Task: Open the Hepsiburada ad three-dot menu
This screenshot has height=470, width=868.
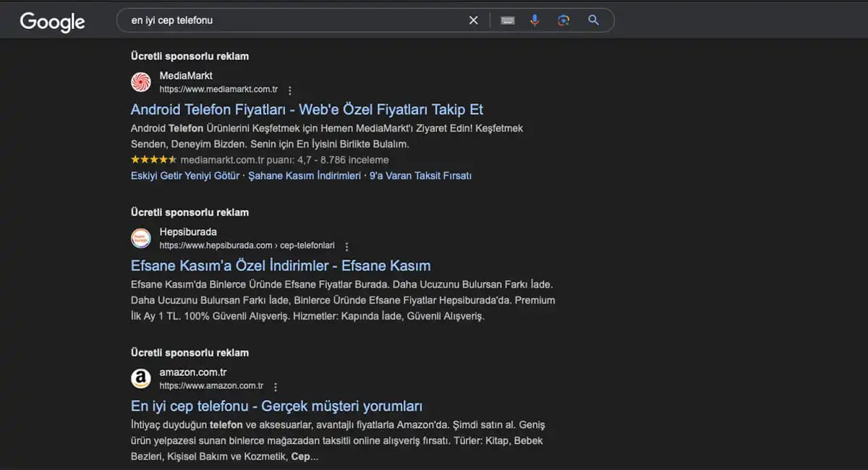Action: tap(346, 247)
